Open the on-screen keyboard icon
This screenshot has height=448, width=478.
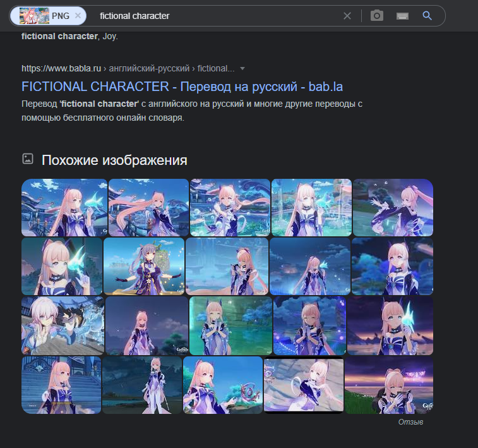click(402, 16)
